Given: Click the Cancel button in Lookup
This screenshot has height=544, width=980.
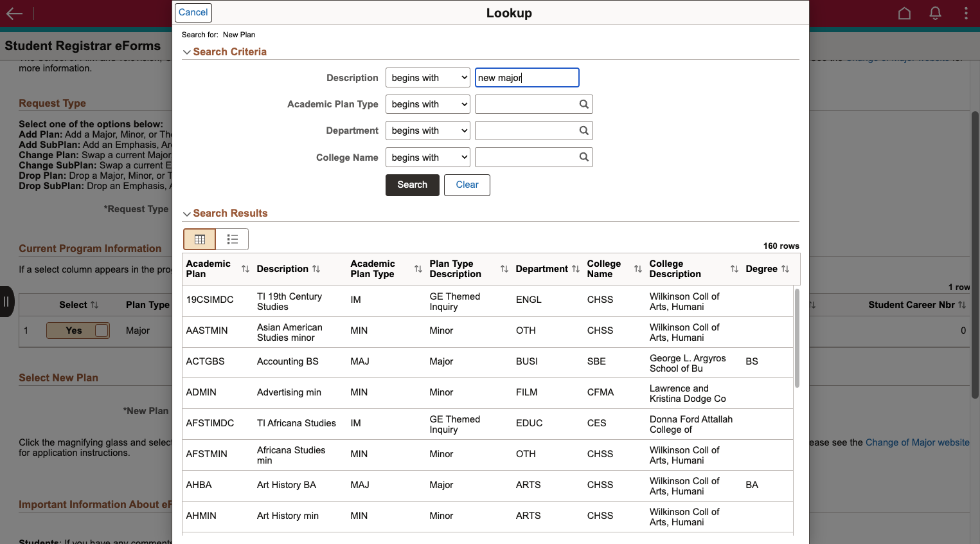Looking at the screenshot, I should (x=193, y=13).
